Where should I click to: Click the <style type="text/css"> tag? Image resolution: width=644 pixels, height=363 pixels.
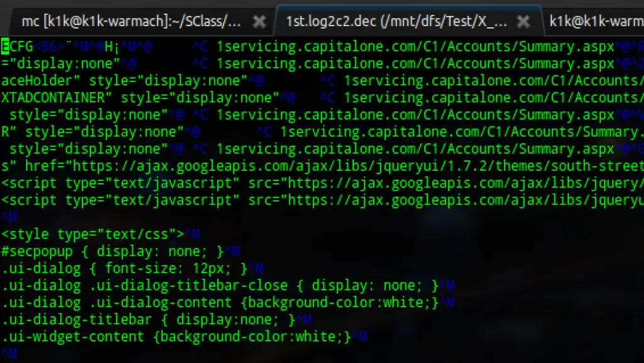tap(92, 234)
